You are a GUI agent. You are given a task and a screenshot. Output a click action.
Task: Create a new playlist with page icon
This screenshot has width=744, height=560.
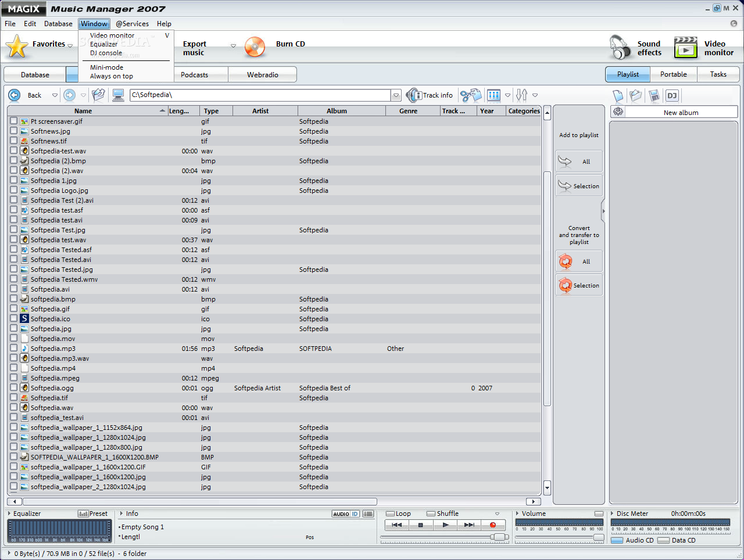(618, 96)
